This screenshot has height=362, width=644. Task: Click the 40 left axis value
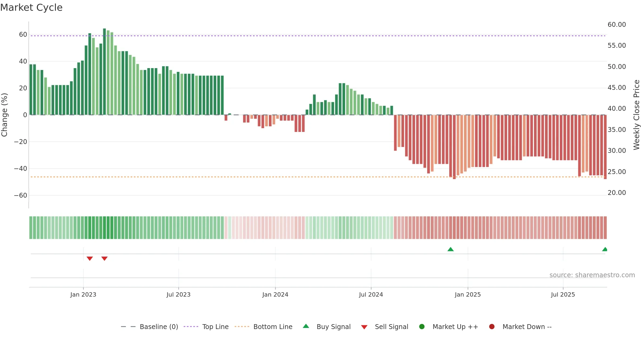[23, 61]
